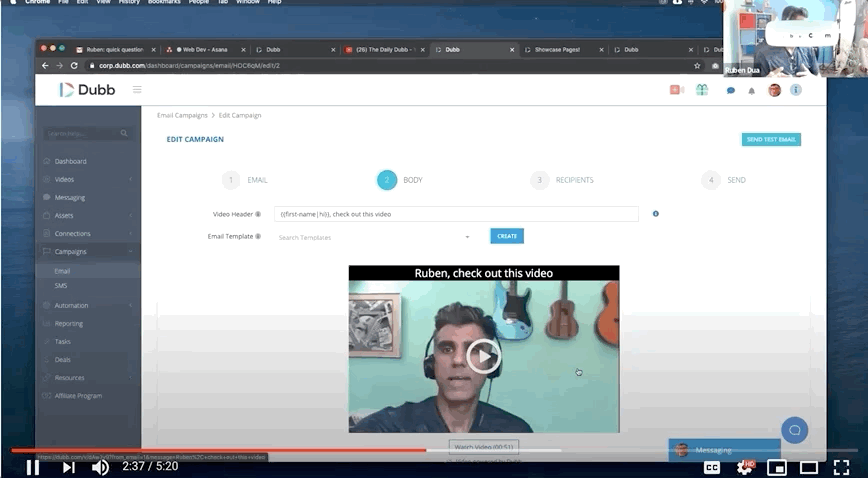The width and height of the screenshot is (868, 478).
Task: Open the Messaging popup bar
Action: [x=724, y=450]
